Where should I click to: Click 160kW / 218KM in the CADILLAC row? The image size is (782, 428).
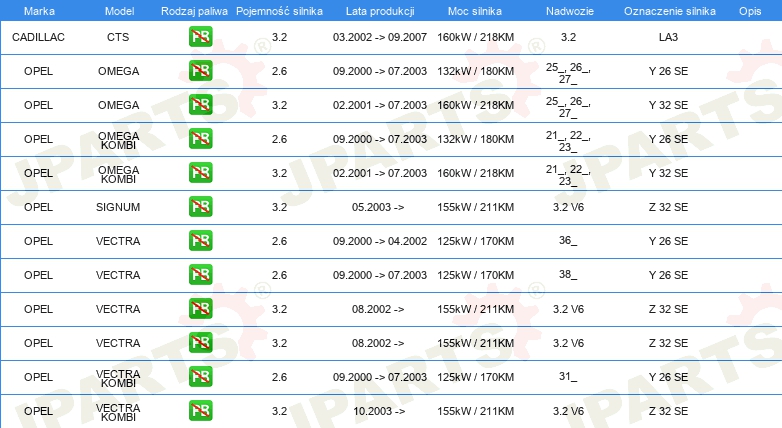point(476,37)
